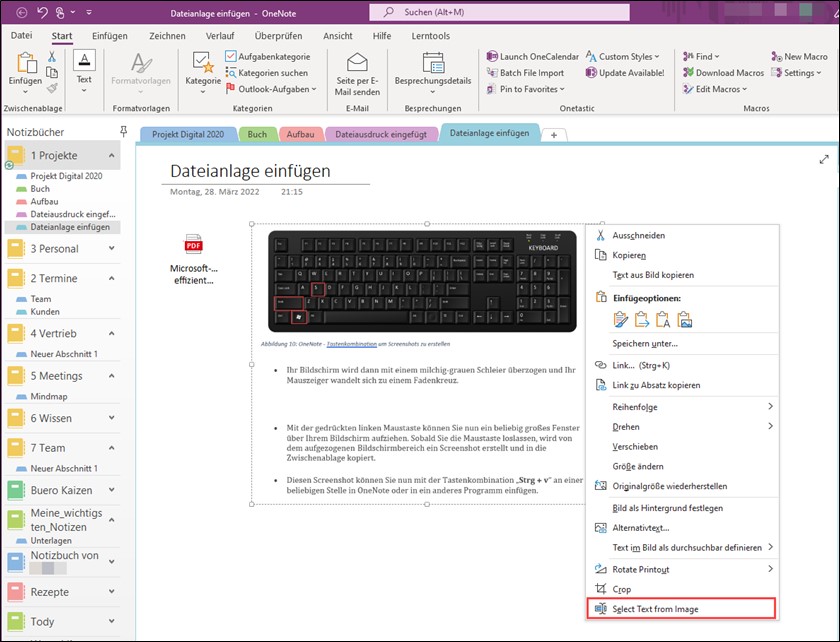Click the Back arrow in title bar

(x=21, y=12)
